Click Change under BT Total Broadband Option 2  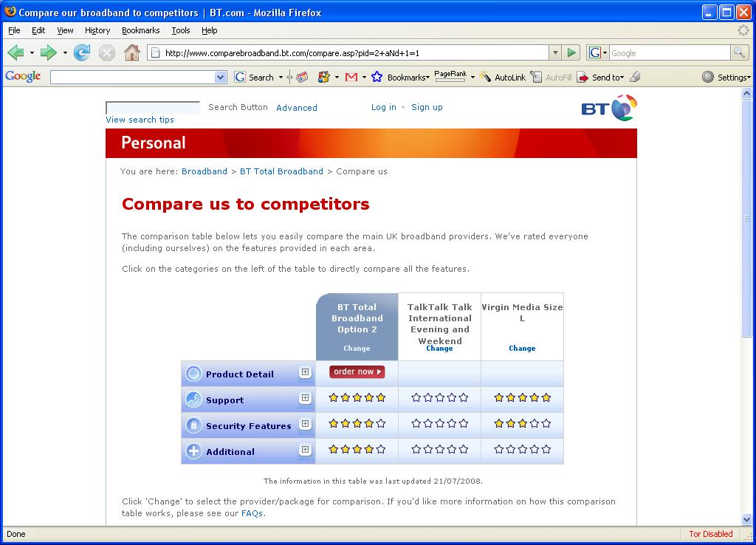(357, 349)
